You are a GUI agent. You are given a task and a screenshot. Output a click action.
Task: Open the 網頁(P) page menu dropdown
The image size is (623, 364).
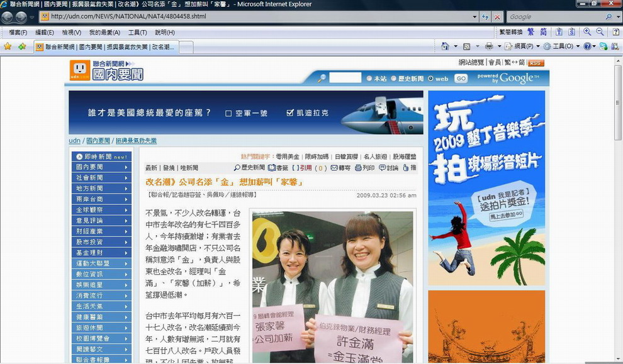click(522, 47)
